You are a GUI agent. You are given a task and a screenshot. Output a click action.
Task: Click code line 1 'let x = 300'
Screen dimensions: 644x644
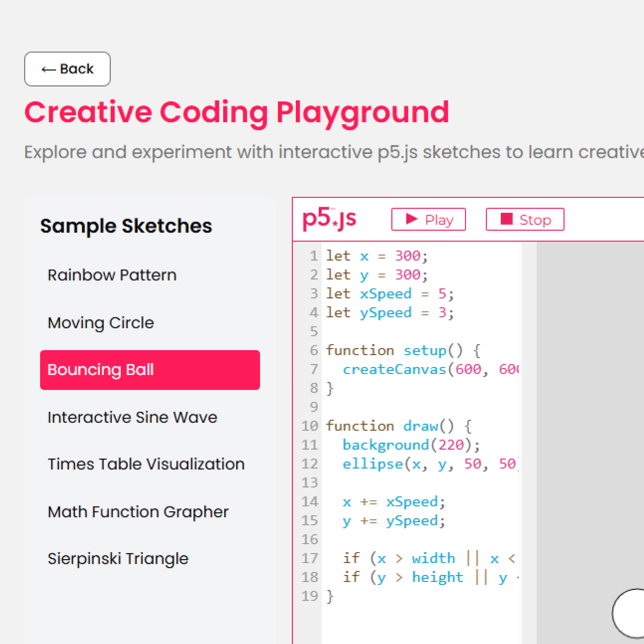(377, 256)
